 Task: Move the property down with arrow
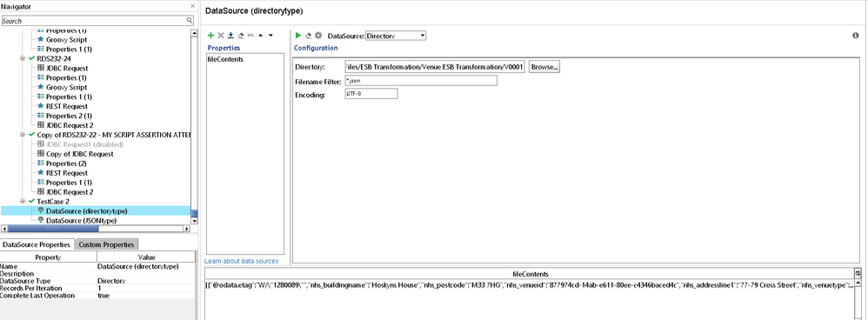[x=270, y=36]
